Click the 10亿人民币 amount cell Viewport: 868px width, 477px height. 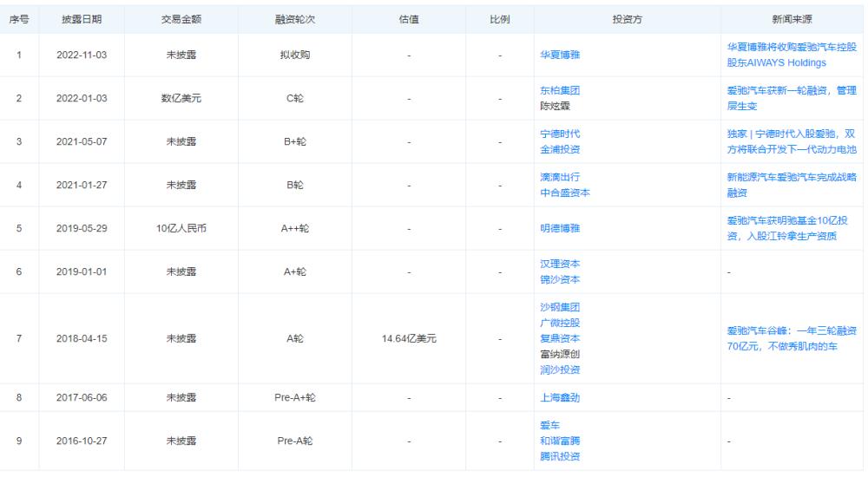181,228
